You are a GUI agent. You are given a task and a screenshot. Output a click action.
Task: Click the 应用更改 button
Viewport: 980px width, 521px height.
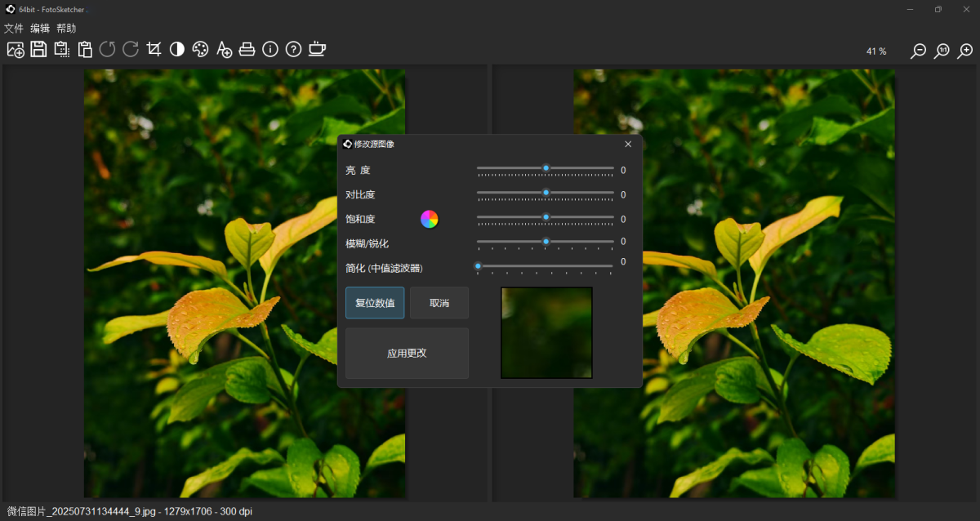(407, 354)
